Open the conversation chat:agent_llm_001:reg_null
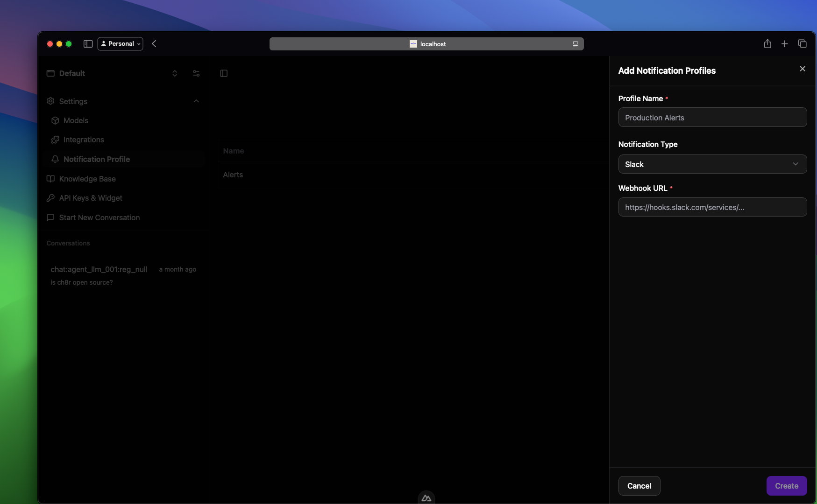This screenshot has height=504, width=817. (99, 269)
